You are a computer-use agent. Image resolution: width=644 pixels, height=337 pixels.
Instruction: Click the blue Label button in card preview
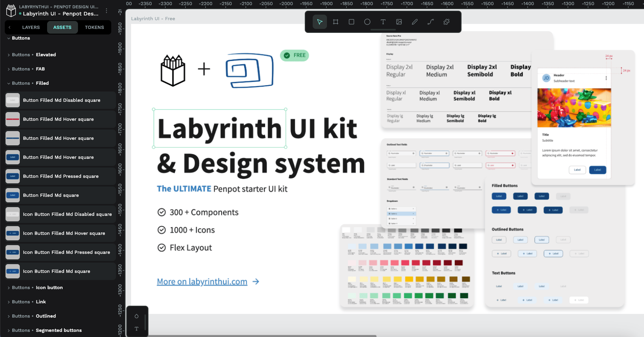tap(598, 170)
